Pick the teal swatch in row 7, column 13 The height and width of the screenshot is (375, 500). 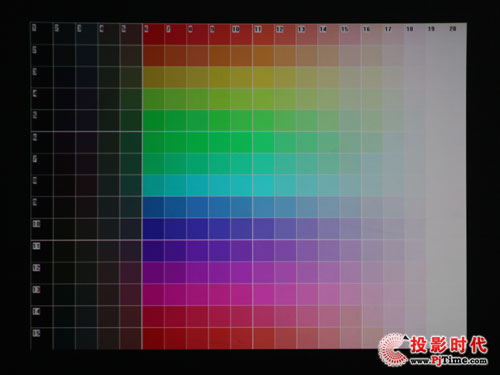pyautogui.click(x=307, y=164)
